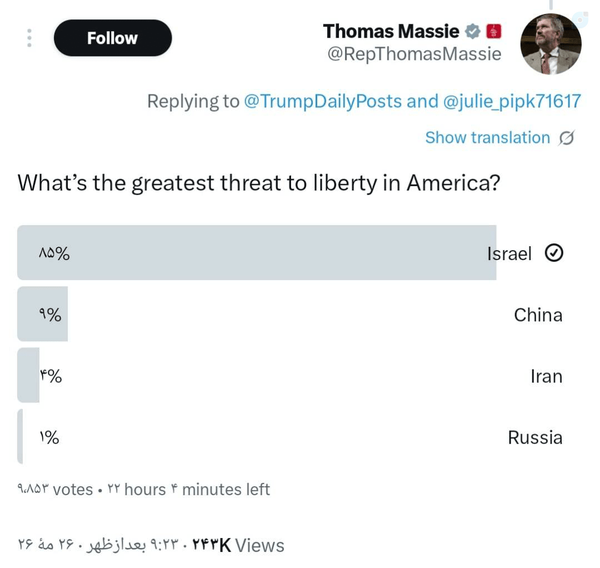Click the votes count text

(x=55, y=490)
